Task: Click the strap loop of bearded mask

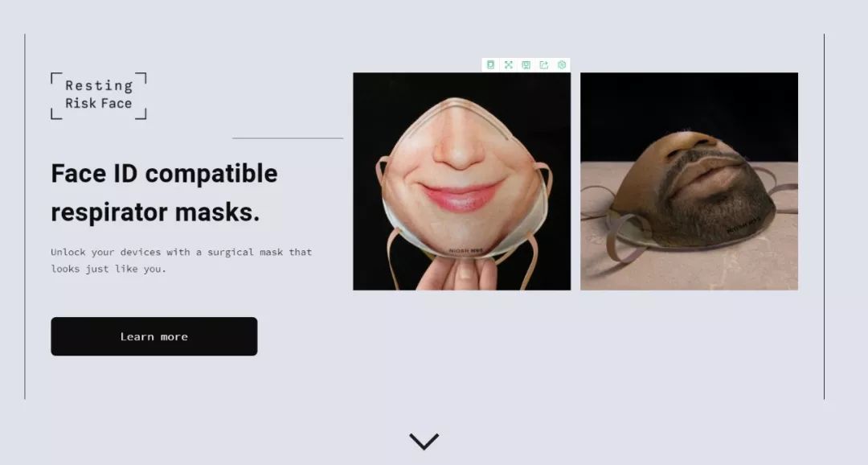Action: coord(624,237)
